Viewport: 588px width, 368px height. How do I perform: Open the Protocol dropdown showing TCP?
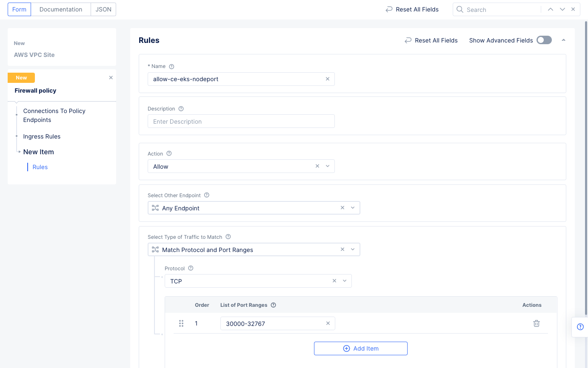tap(344, 281)
